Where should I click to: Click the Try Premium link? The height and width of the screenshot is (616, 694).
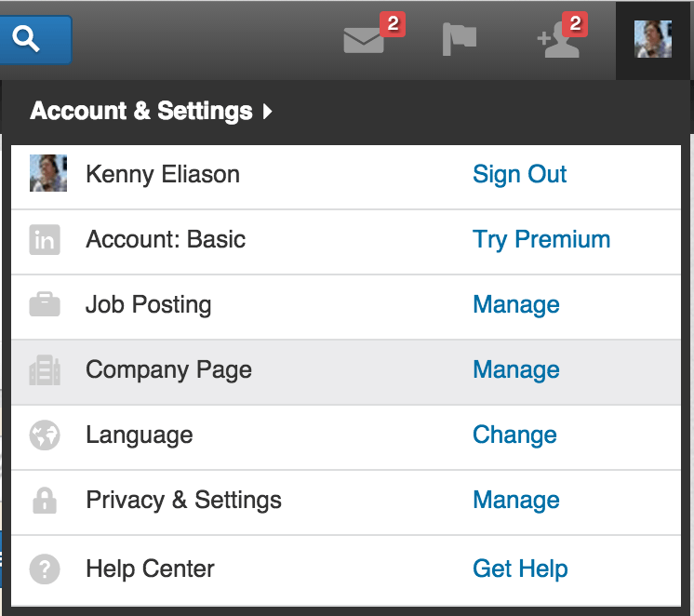point(541,240)
